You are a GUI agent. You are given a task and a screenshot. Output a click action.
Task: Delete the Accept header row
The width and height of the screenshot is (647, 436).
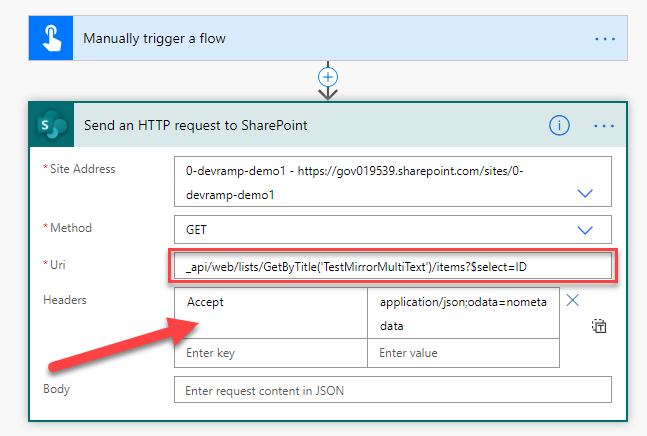(573, 300)
